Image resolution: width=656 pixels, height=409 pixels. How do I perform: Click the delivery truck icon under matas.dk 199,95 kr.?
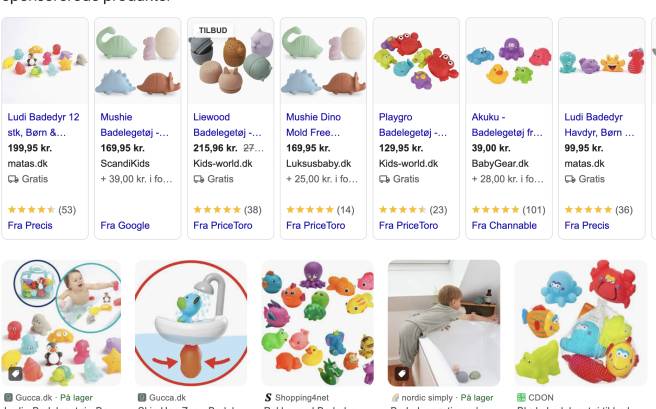(13, 180)
